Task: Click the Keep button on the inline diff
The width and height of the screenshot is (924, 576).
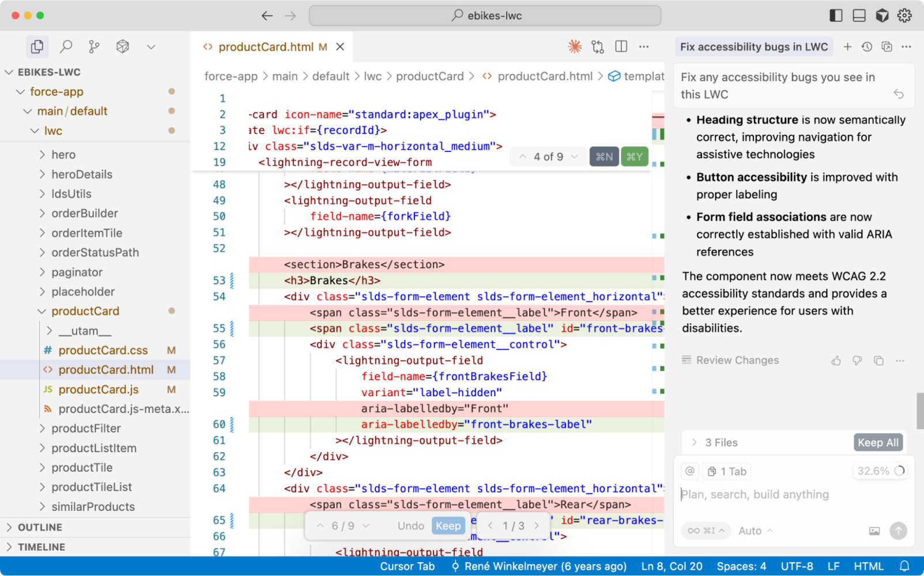Action: pyautogui.click(x=448, y=525)
